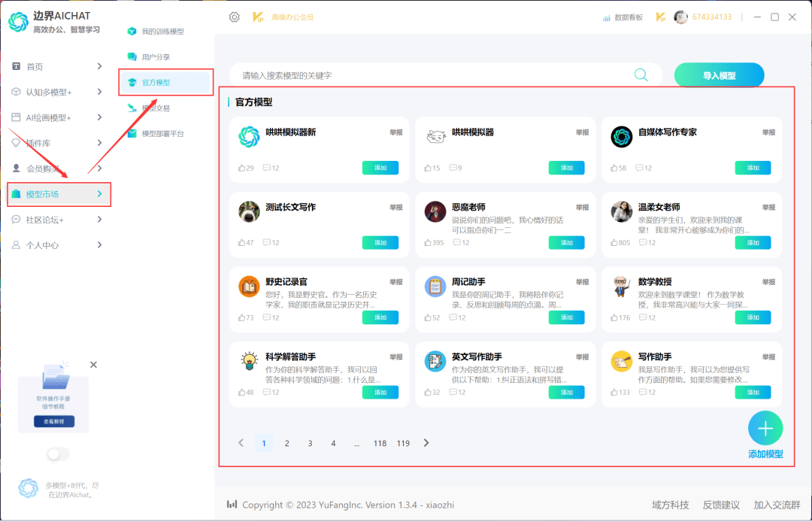Viewport: 812px width, 522px height.
Task: Open 反馈建议 link in the footer
Action: click(x=720, y=505)
